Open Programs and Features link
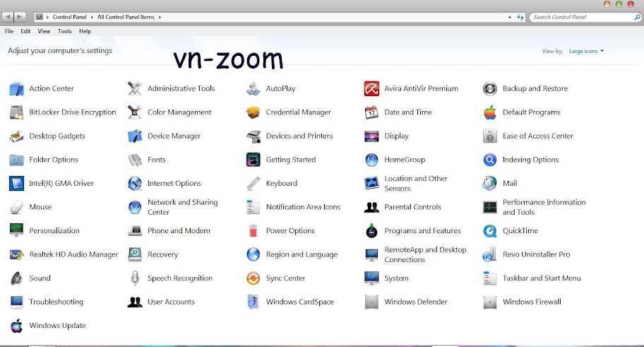 pyautogui.click(x=422, y=231)
